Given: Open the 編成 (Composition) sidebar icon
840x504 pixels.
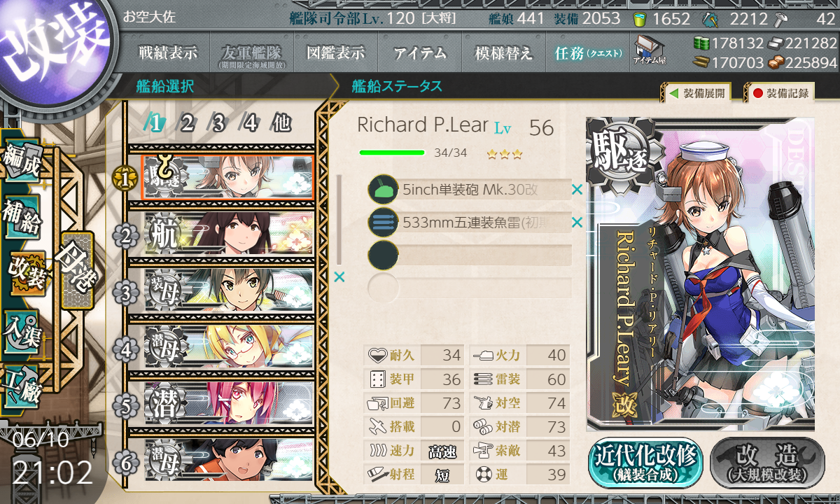Looking at the screenshot, I should pos(22,162).
